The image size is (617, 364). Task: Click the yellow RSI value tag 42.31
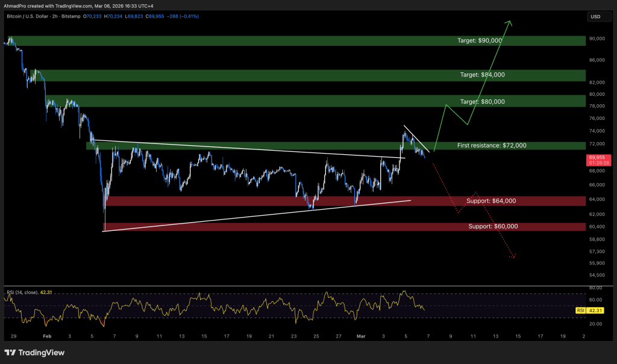point(595,311)
